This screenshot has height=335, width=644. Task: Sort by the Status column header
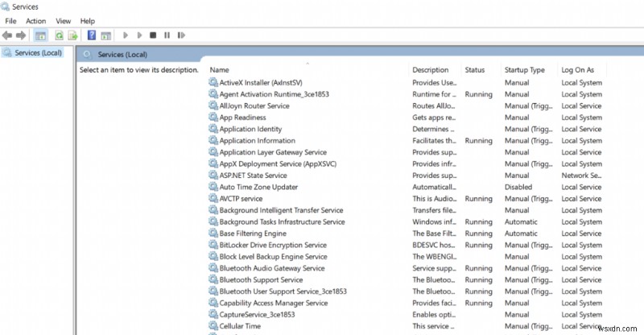tap(475, 70)
